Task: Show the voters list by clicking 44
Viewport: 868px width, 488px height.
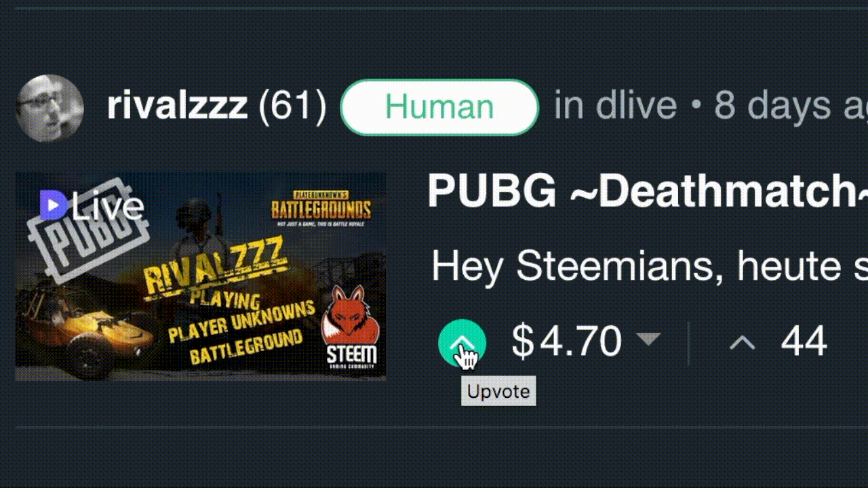Action: pyautogui.click(x=804, y=341)
